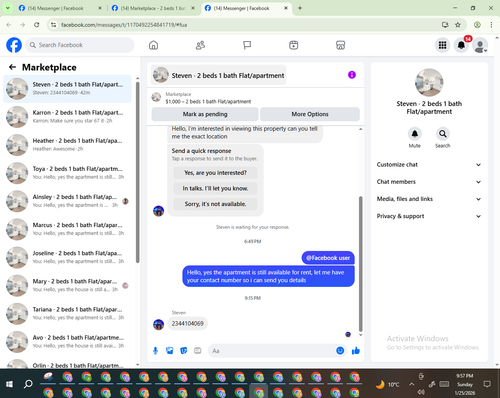Switch to the first Messenger browser tab

[x=60, y=8]
